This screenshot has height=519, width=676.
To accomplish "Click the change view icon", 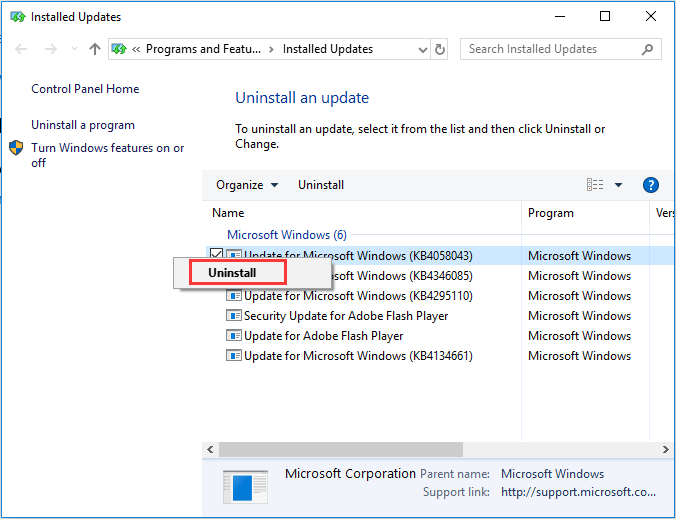I will (x=595, y=185).
